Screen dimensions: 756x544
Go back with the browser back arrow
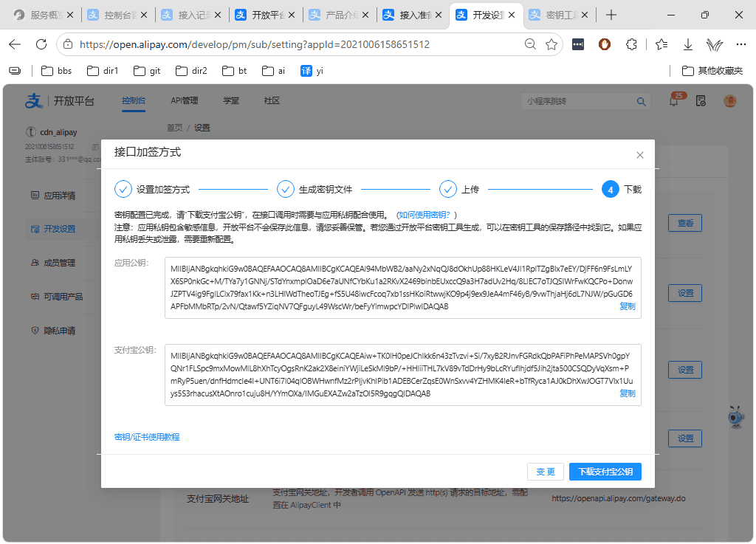[x=15, y=44]
